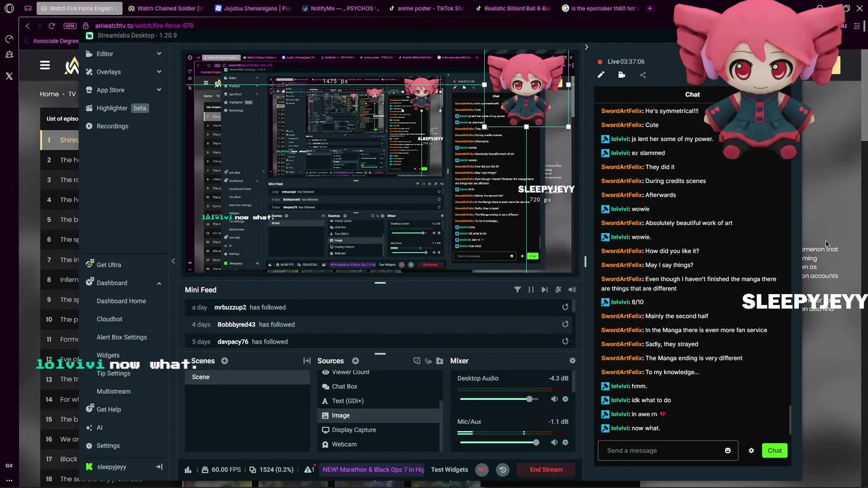The height and width of the screenshot is (488, 868).
Task: Replay the davpacy76 follow alert
Action: (x=565, y=342)
